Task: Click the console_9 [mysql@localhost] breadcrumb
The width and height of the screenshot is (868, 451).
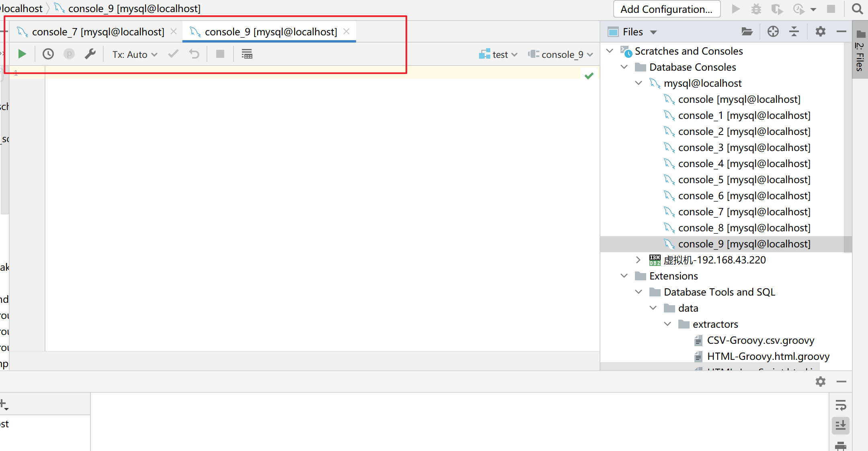Action: [x=128, y=8]
